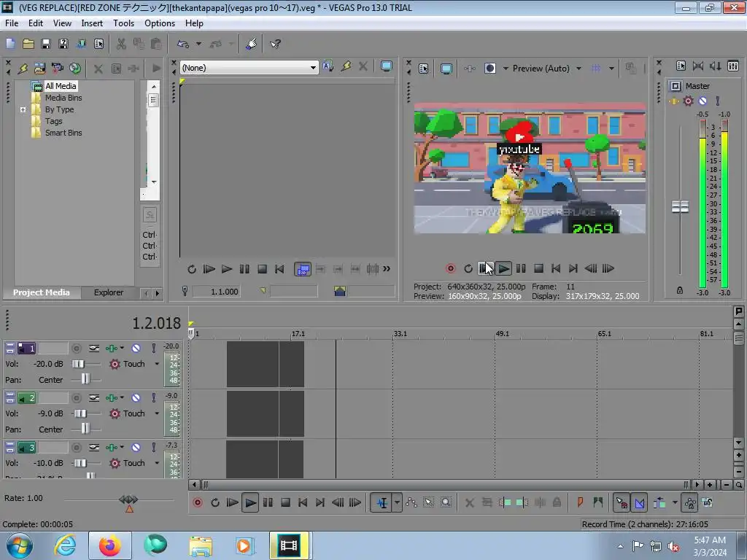Click the What's This help icon
The image size is (747, 560).
point(275,44)
